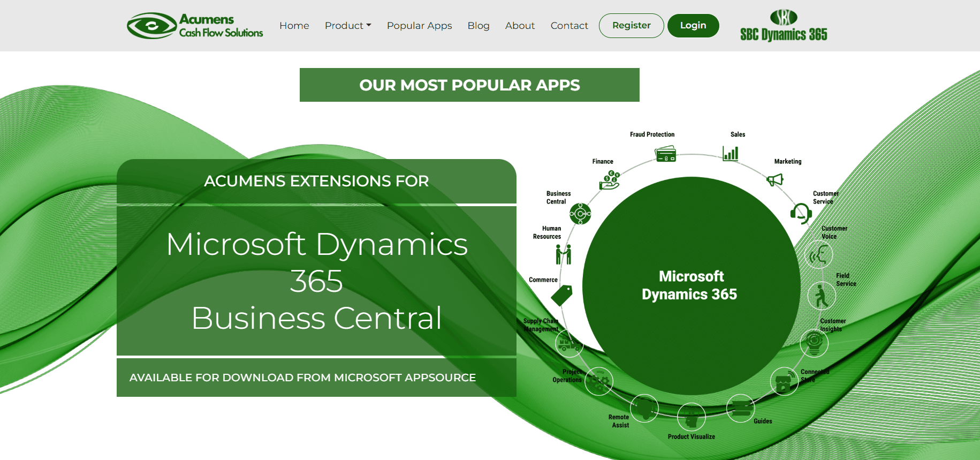Click the Marketing label
980x460 pixels.
788,161
